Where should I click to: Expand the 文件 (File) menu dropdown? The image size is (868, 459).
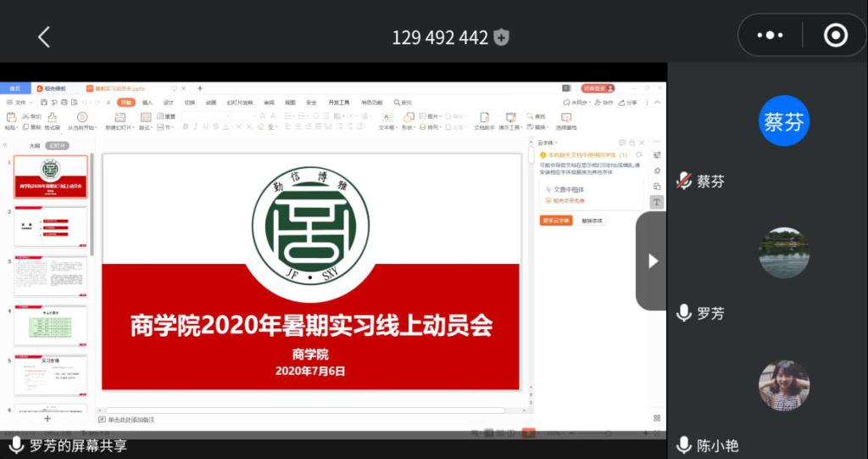tap(20, 103)
